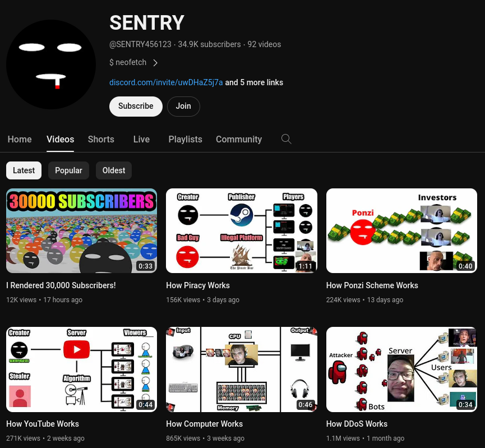Viewport: 485px width, 448px height.
Task: Open 'How Ponzi Scheme Works' title link
Action: [372, 285]
